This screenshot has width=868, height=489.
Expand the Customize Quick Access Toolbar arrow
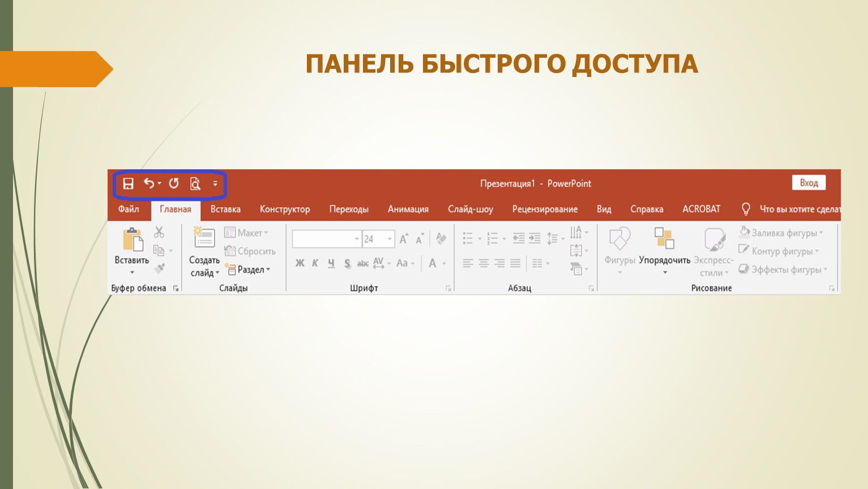pos(215,183)
